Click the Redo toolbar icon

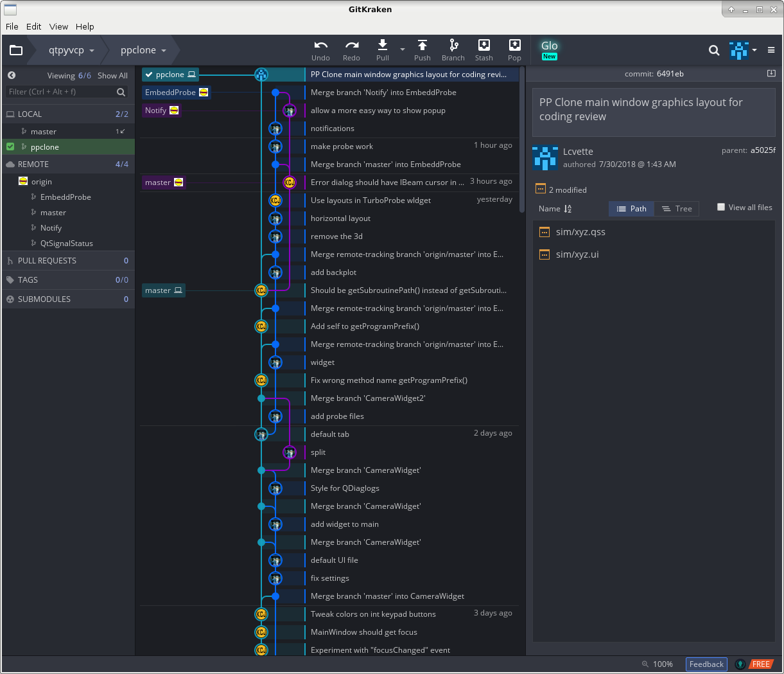point(351,45)
